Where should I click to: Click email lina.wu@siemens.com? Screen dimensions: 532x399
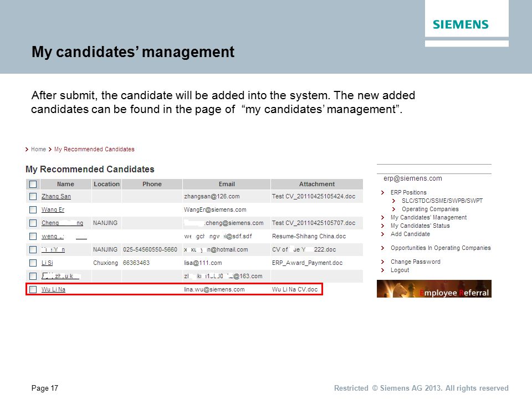click(214, 289)
